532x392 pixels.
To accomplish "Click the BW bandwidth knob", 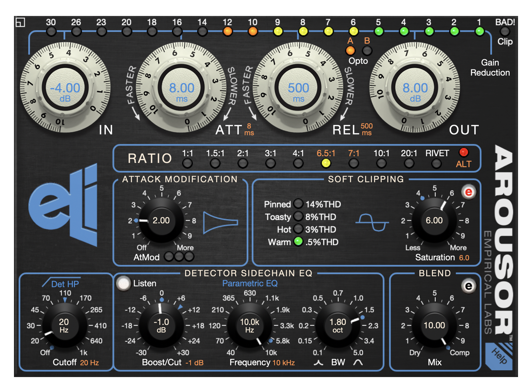I will 338,326.
